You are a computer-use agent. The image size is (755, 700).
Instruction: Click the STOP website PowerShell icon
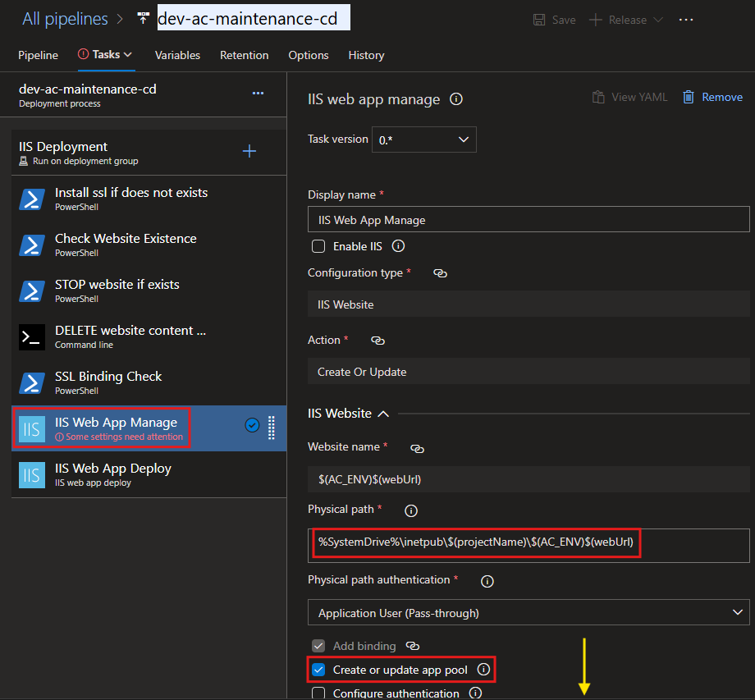pos(32,291)
